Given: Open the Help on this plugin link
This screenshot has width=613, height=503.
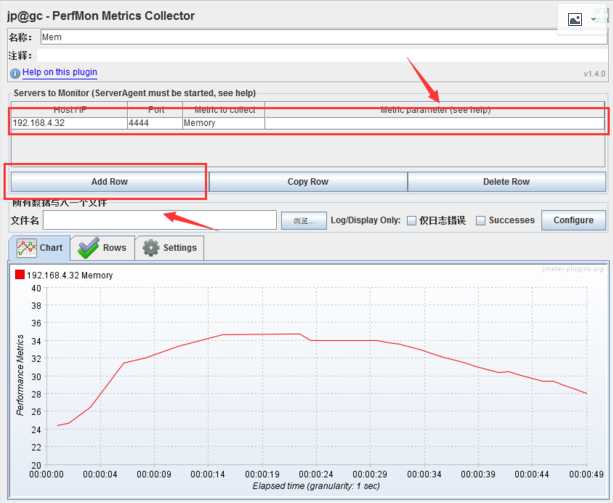Looking at the screenshot, I should click(x=59, y=72).
